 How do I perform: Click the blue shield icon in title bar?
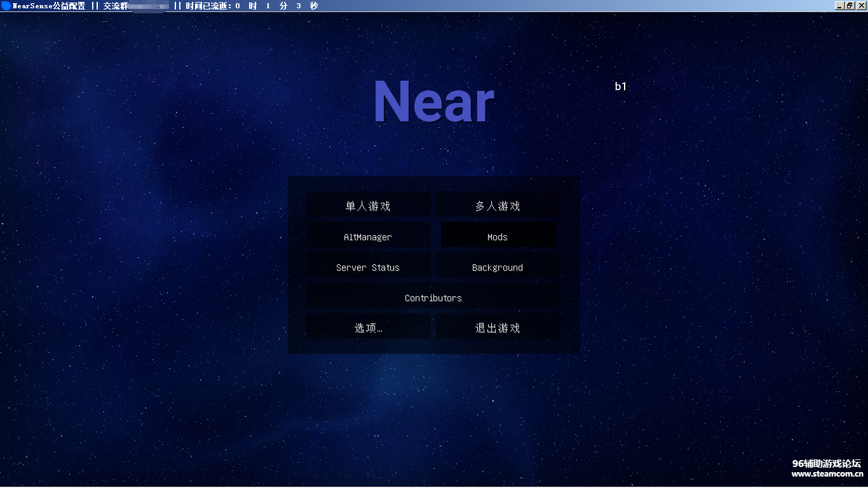(x=6, y=6)
